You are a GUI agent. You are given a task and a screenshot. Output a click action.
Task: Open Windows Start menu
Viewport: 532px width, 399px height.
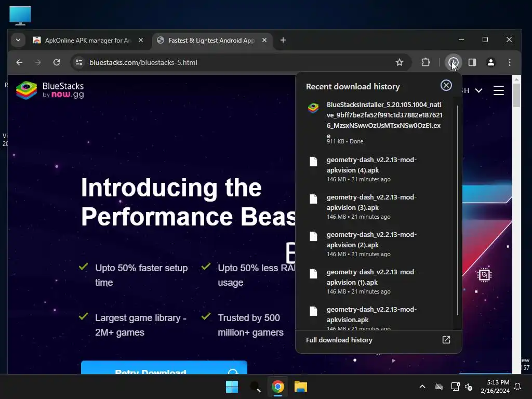(x=232, y=387)
